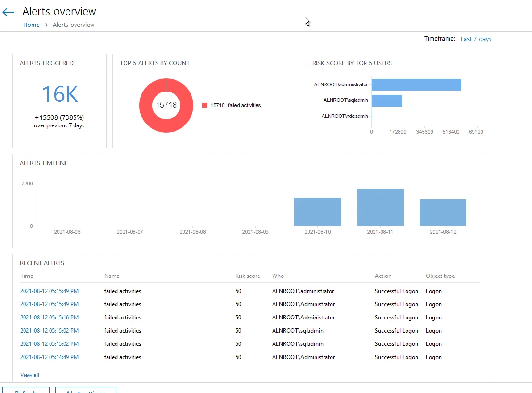The height and width of the screenshot is (393, 532).
Task: Open alert at 2021-08-12 05:15:16 PM
Action: (50, 318)
